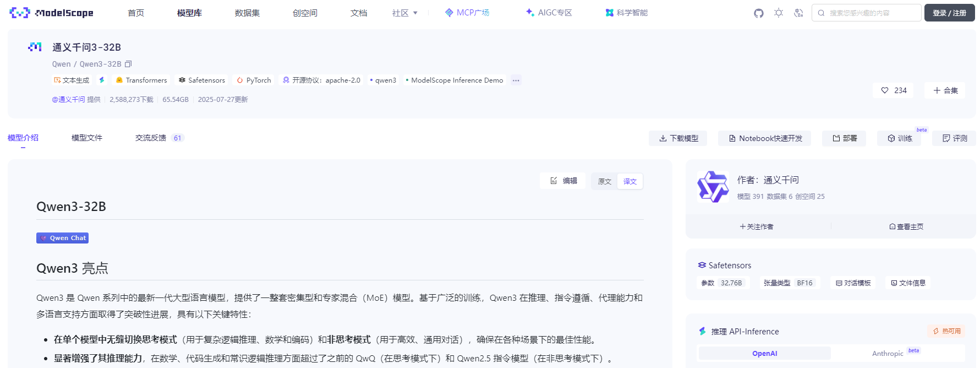Switch to 原文 original text

(605, 181)
